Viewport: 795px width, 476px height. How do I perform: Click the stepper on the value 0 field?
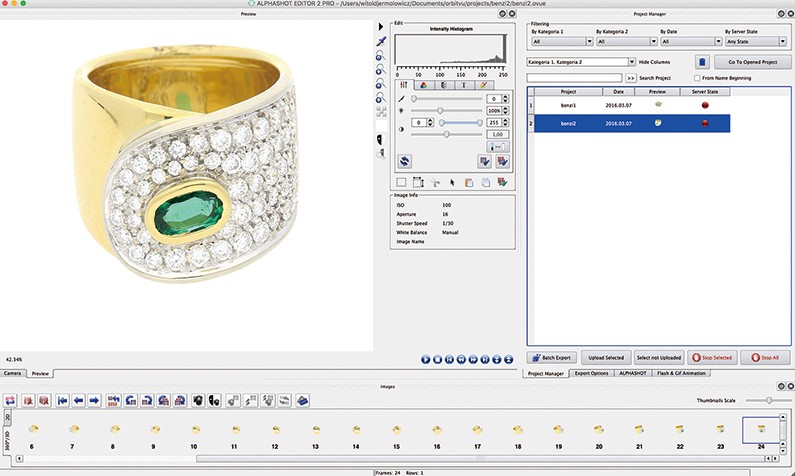505,99
